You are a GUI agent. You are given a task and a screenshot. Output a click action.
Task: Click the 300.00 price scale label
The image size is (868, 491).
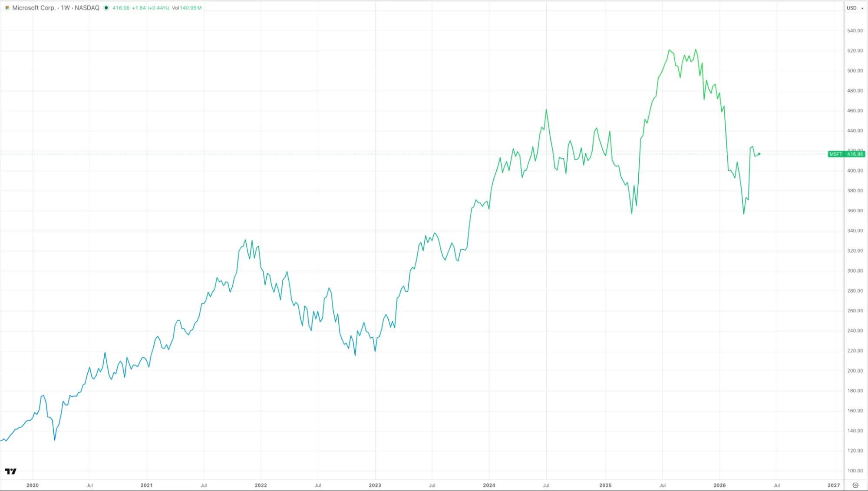click(x=855, y=270)
